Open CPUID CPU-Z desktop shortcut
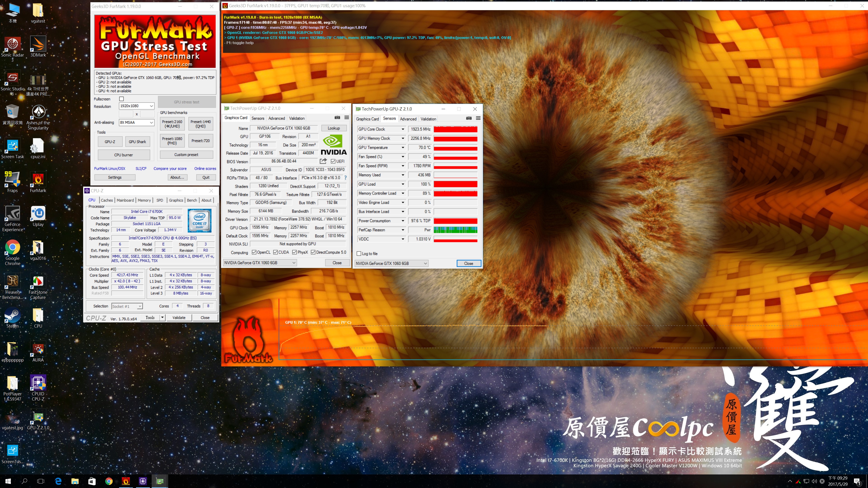Image resolution: width=868 pixels, height=488 pixels. 38,388
